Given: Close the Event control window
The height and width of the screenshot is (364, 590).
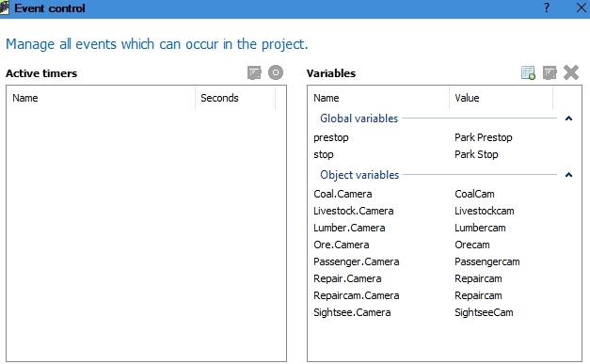Looking at the screenshot, I should click(581, 8).
